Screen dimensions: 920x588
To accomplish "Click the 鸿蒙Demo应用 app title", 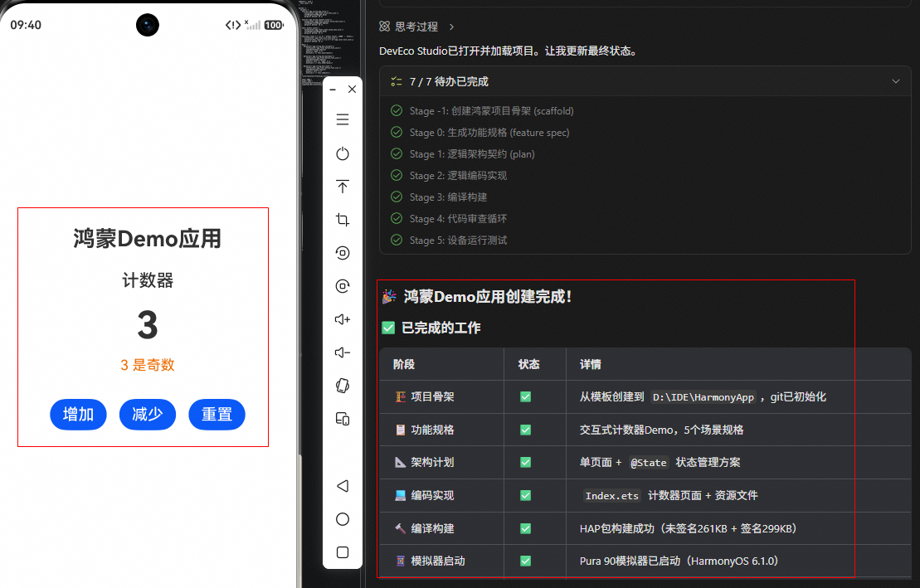I will 148,239.
